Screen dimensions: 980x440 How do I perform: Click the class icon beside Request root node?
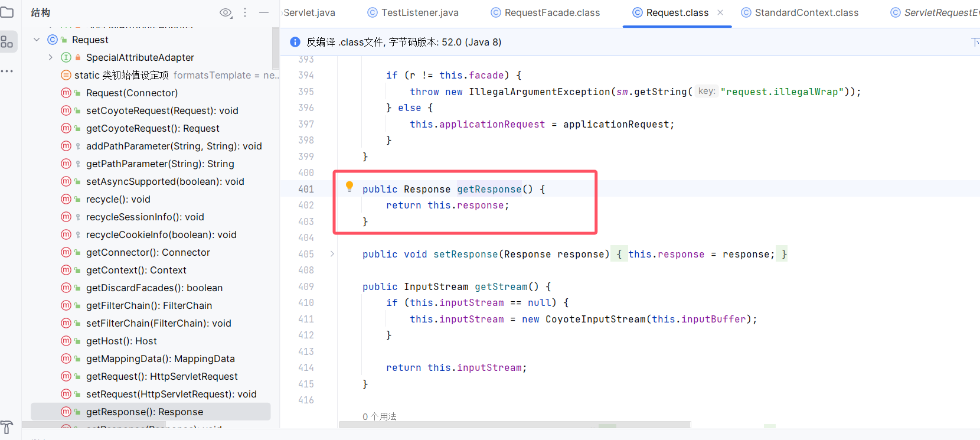[x=53, y=40]
